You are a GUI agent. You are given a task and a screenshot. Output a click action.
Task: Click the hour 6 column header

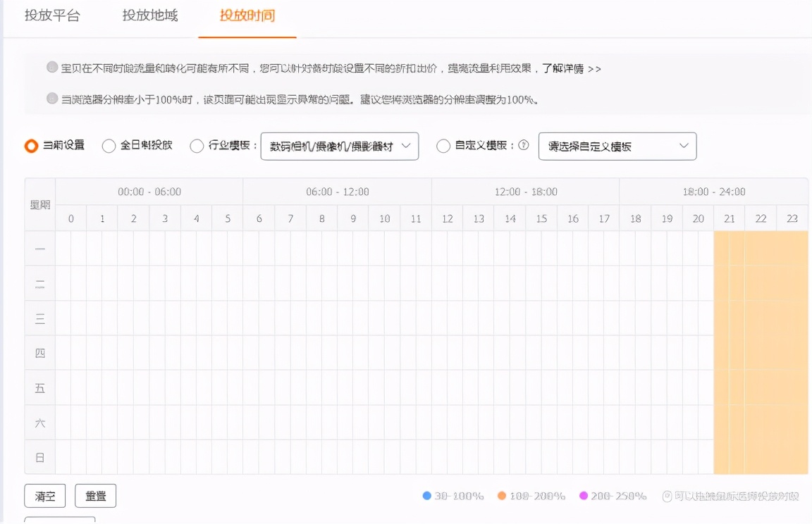pos(259,218)
